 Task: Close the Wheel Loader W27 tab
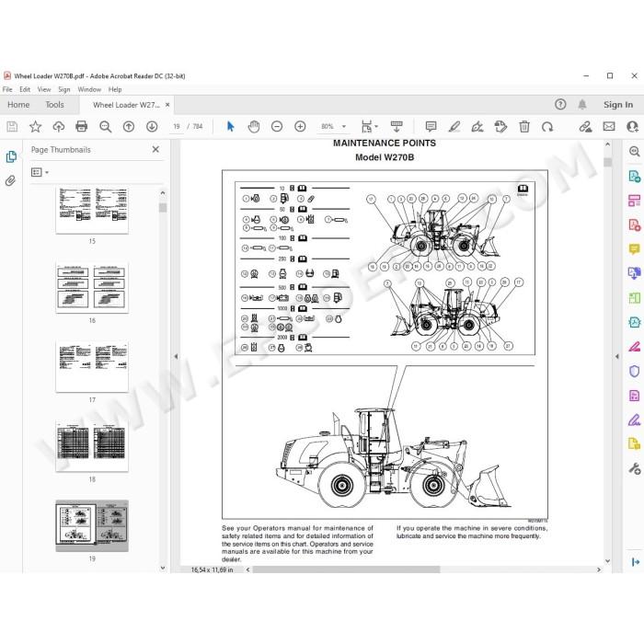click(167, 105)
